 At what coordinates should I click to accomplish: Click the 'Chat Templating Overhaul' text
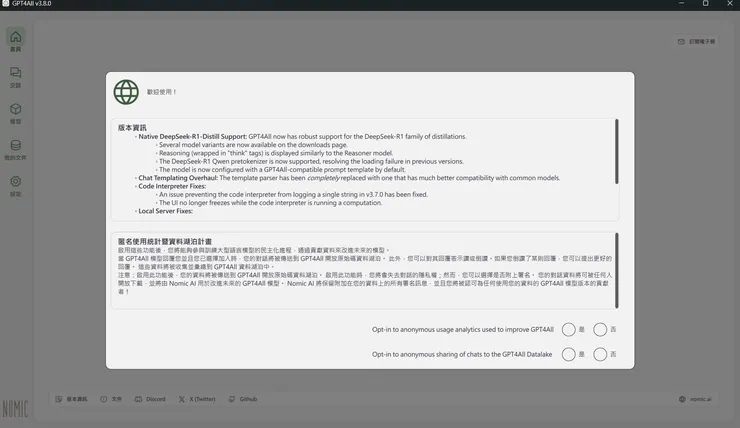point(178,178)
